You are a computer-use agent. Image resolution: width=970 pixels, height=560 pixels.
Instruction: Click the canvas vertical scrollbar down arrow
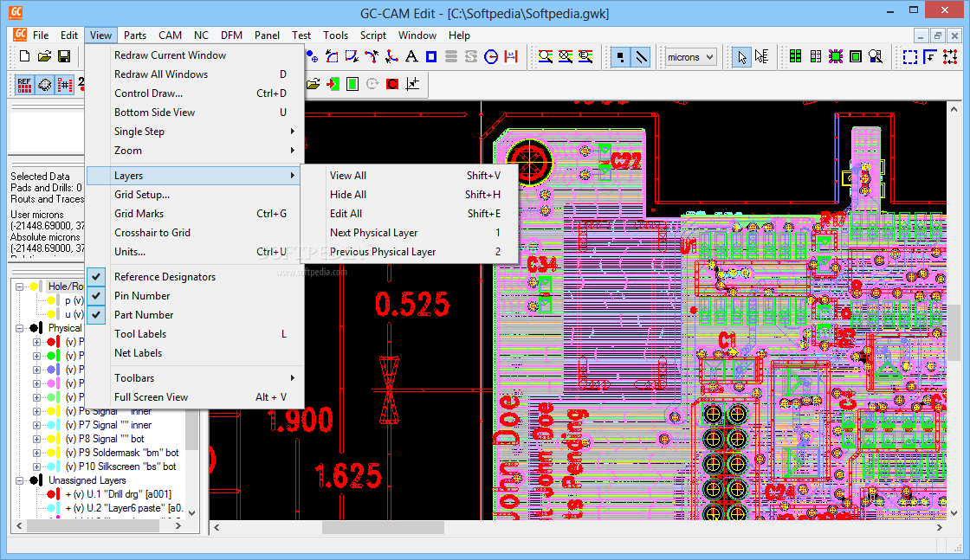pos(954,513)
